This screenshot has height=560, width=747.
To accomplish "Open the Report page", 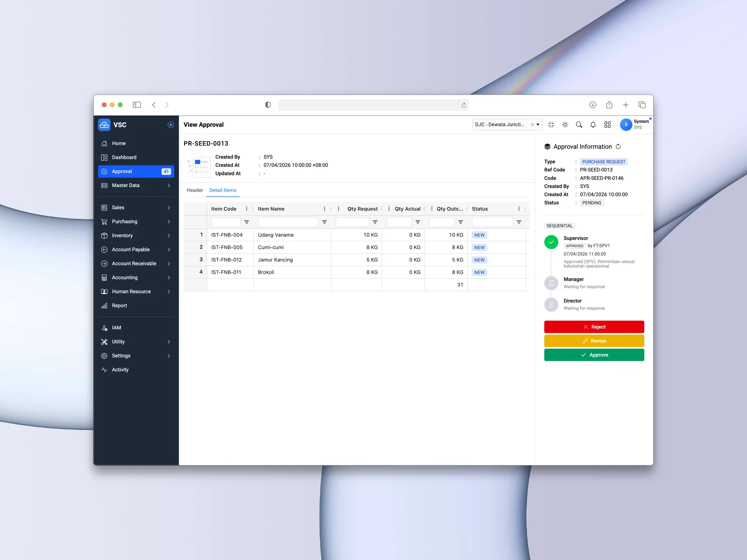I will tap(136, 306).
